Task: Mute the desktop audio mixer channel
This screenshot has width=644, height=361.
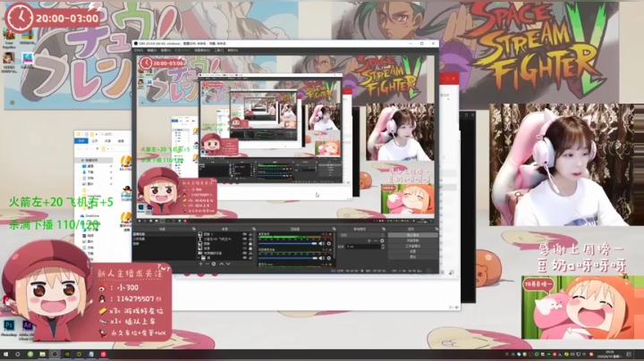Action: [x=322, y=243]
